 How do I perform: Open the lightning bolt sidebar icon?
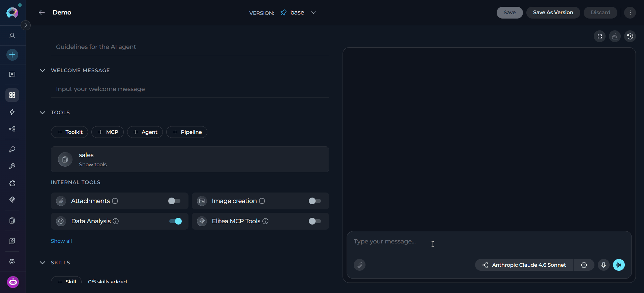(x=12, y=112)
